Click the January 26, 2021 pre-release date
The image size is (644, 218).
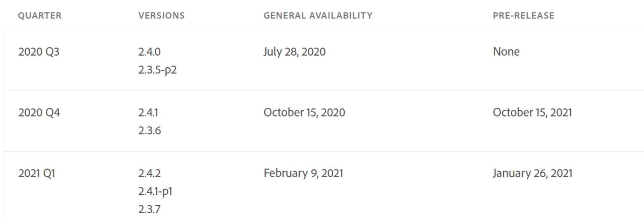[x=532, y=173]
